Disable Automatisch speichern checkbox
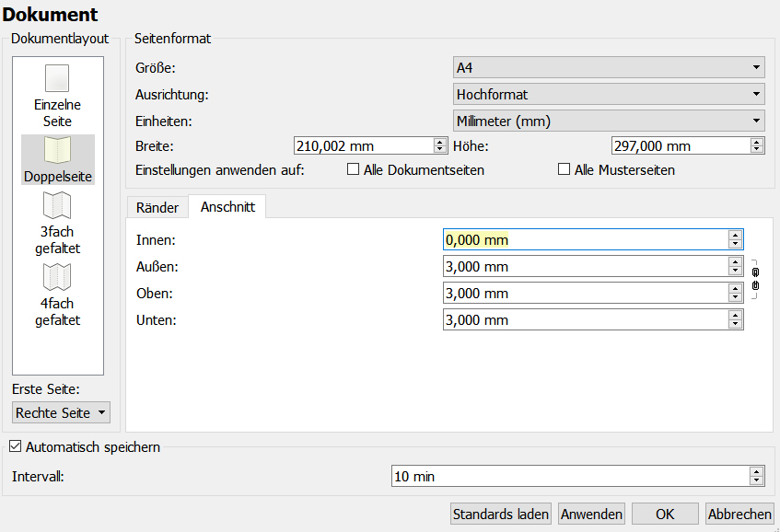The width and height of the screenshot is (780, 532). point(15,447)
